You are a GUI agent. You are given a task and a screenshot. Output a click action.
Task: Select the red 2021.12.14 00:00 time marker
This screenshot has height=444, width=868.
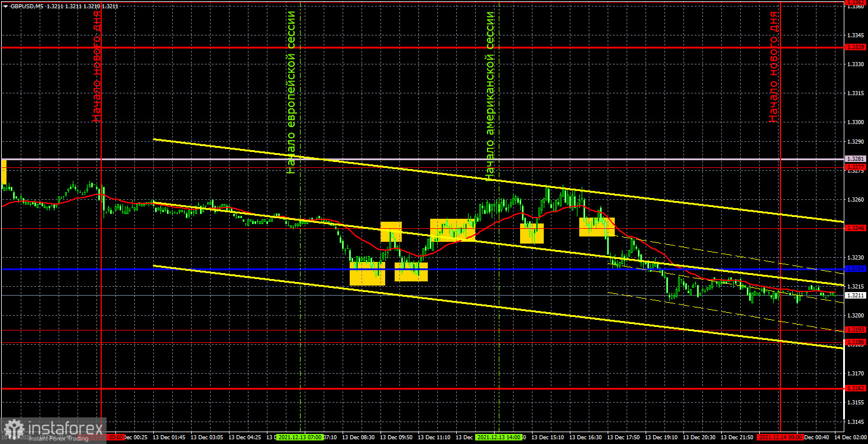tap(781, 437)
